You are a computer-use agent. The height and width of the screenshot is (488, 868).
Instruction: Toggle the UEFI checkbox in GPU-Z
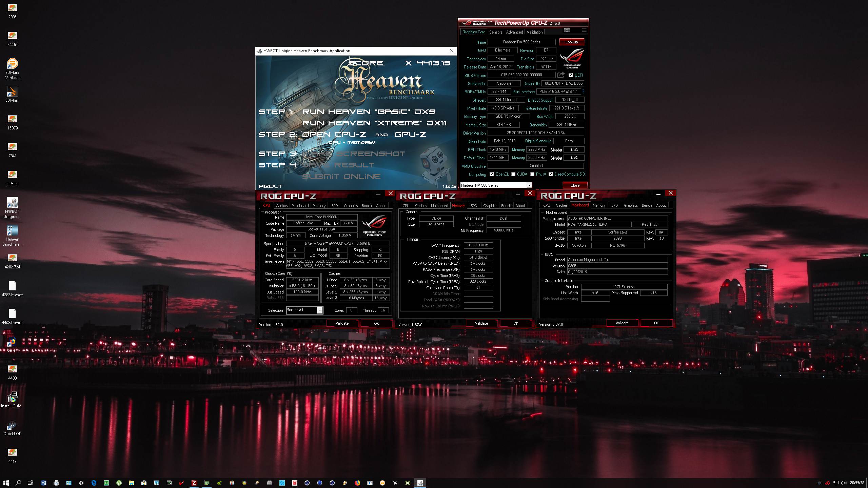point(571,75)
